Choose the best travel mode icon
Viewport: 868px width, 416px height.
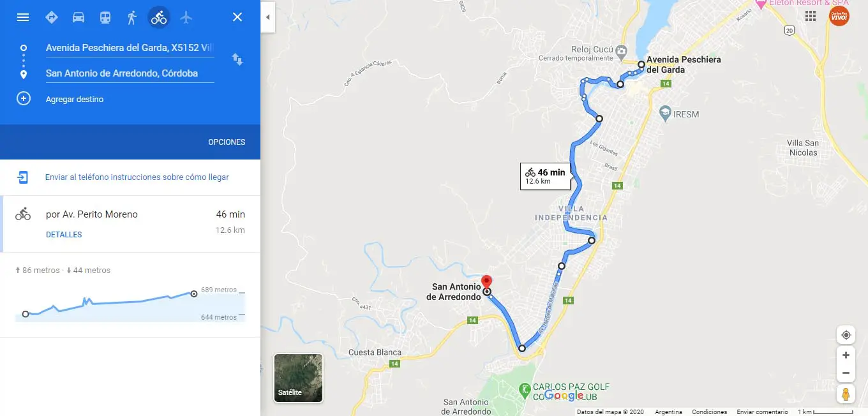tap(52, 17)
